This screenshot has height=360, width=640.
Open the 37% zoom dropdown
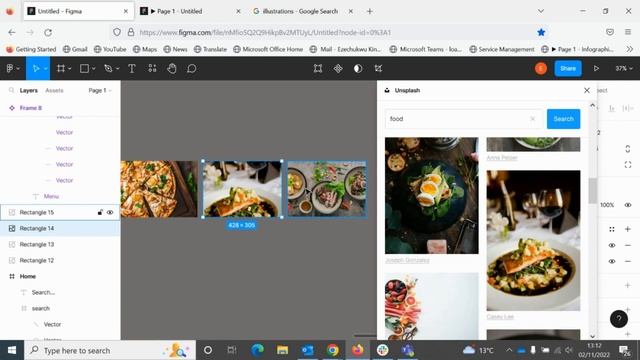pyautogui.click(x=624, y=69)
